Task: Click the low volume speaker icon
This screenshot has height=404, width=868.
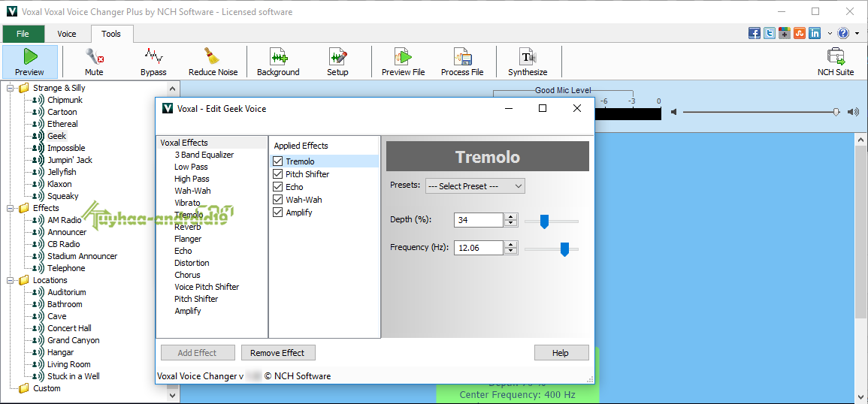Action: pos(673,113)
